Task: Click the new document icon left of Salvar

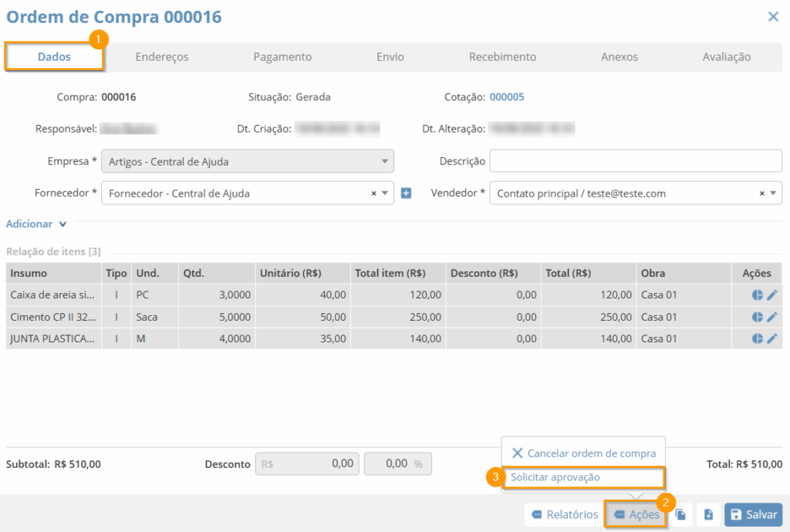Action: (x=708, y=515)
